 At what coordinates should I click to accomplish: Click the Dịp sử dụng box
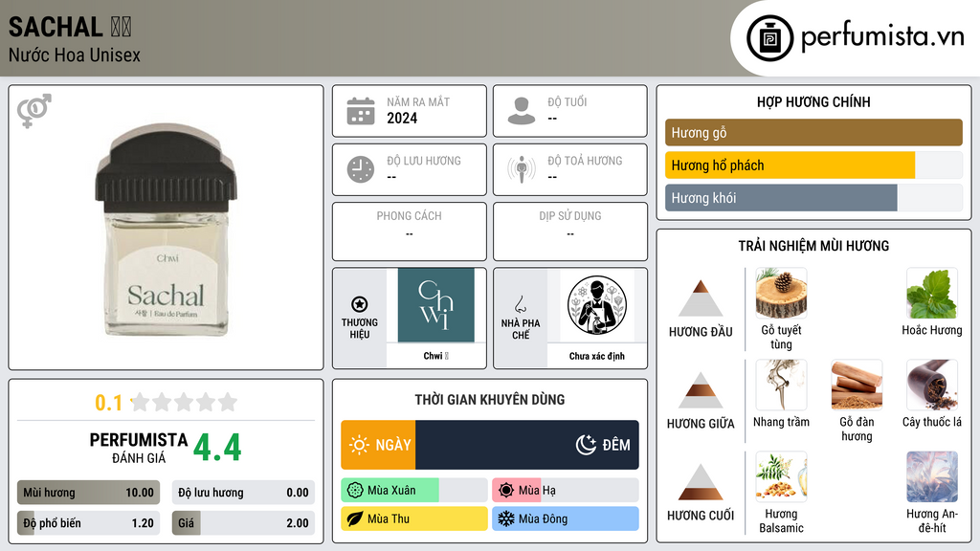pos(570,231)
